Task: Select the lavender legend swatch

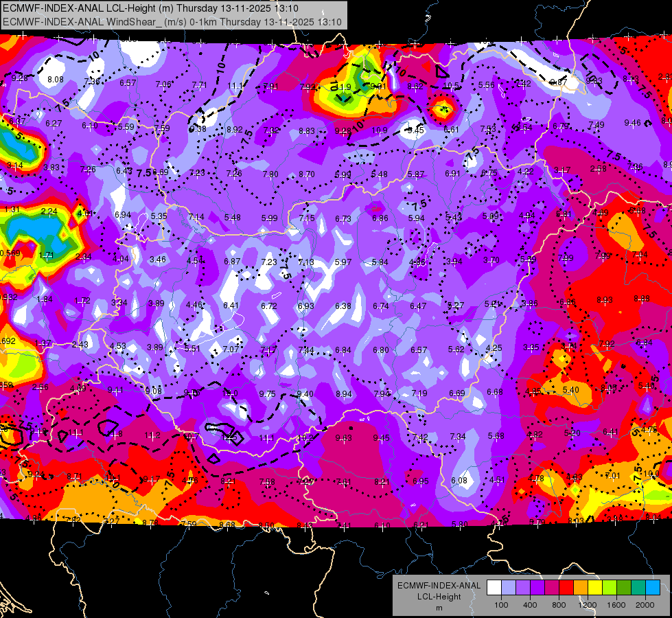Action: click(509, 588)
